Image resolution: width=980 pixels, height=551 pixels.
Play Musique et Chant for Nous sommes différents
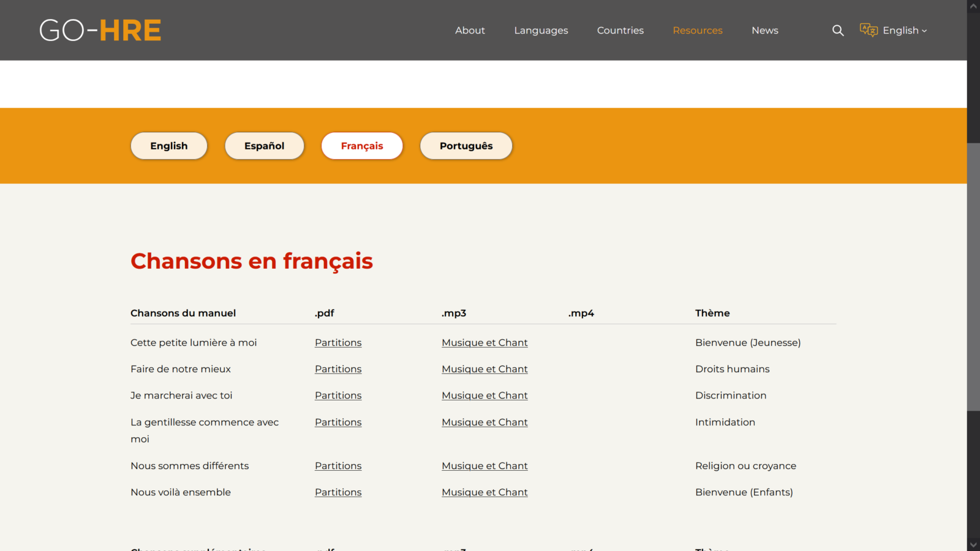[484, 466]
